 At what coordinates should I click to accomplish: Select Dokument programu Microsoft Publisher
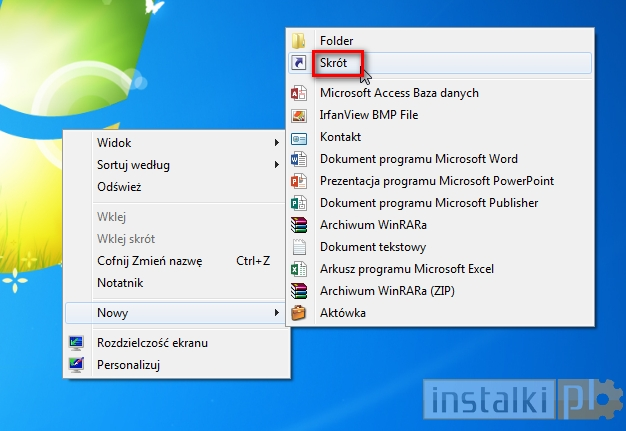click(428, 203)
